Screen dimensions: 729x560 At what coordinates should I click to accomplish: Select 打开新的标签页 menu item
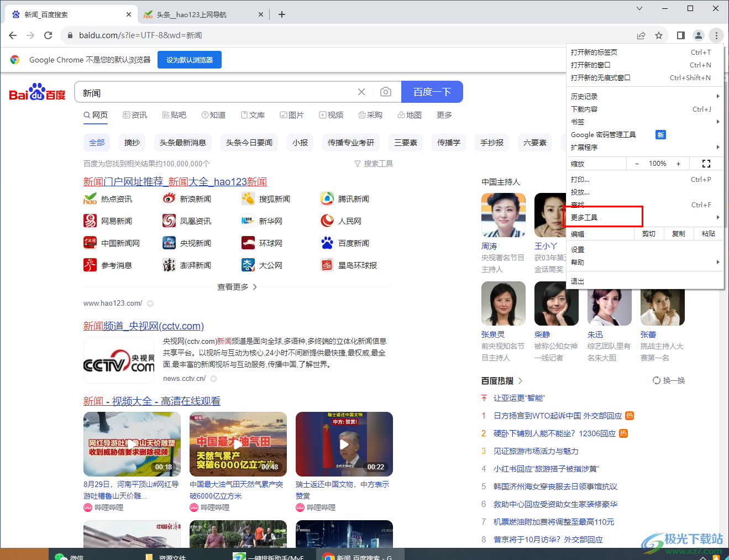tap(645, 52)
